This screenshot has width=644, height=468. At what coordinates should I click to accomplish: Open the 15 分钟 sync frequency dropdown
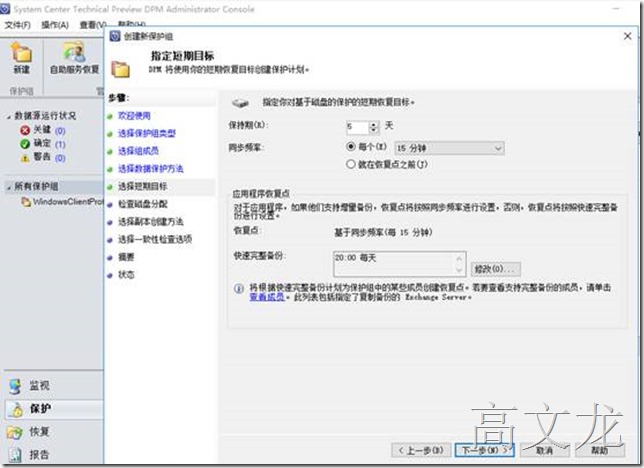(449, 148)
